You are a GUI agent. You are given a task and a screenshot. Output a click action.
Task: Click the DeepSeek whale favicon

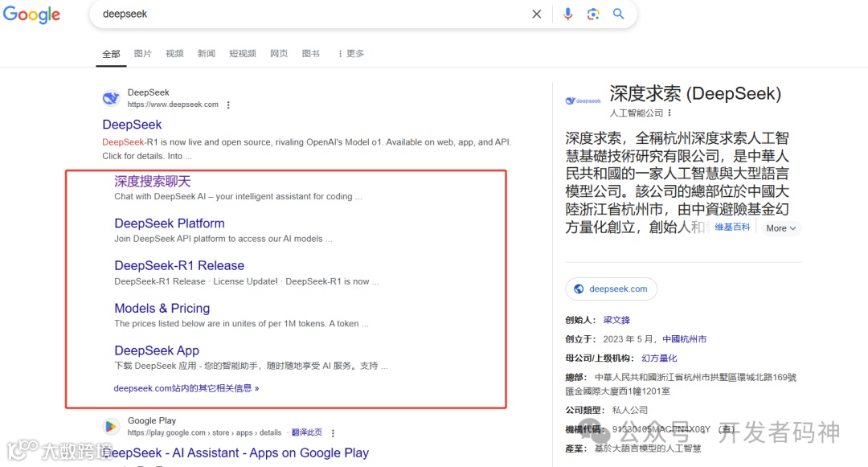111,98
